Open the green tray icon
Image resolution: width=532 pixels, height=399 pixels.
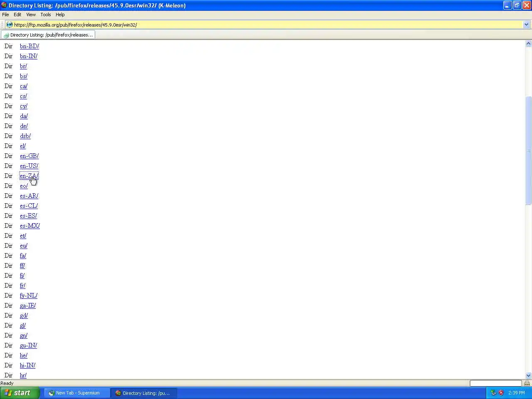click(x=493, y=393)
